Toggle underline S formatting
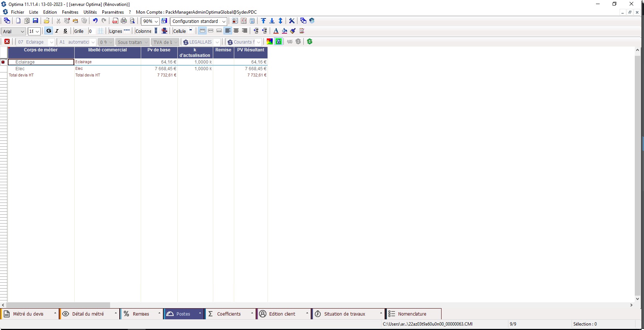Image resolution: width=644 pixels, height=330 pixels. click(65, 31)
